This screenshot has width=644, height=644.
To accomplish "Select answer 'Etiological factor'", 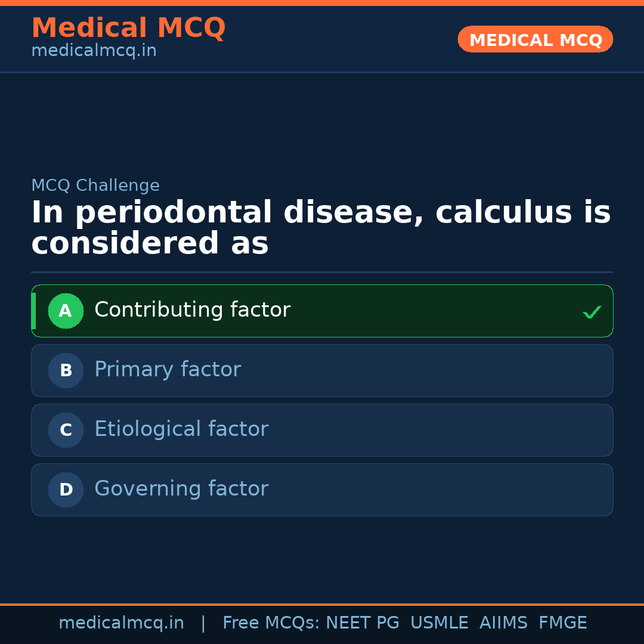I will (x=181, y=429).
